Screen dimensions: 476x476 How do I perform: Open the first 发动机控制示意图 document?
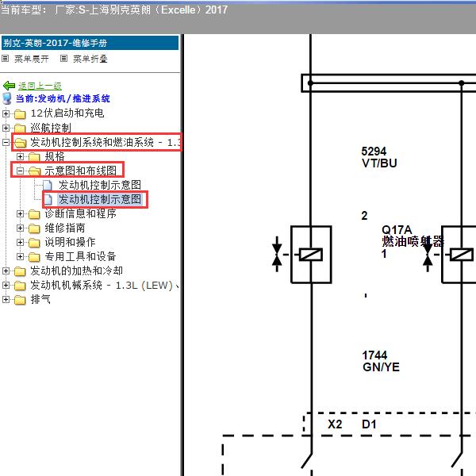tap(100, 185)
